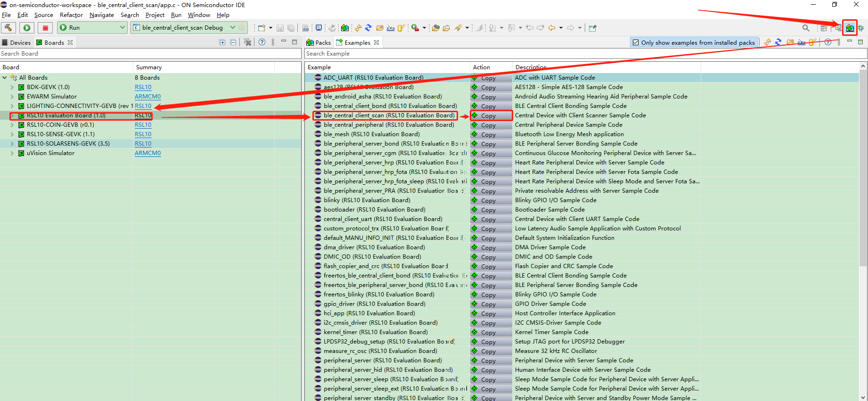
Task: Switch to the Packs tab
Action: 319,42
